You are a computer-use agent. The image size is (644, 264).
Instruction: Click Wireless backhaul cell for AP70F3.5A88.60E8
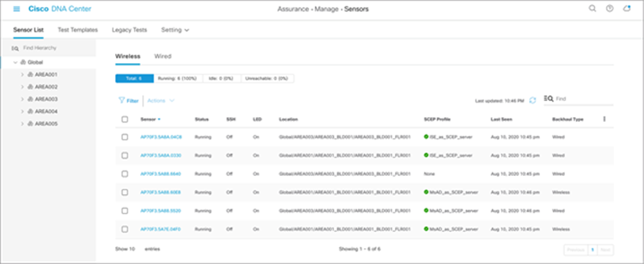(x=561, y=192)
